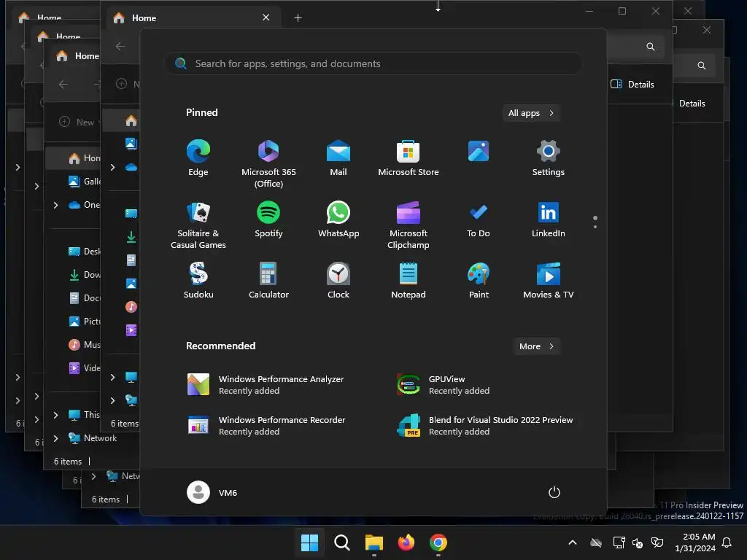Open the power options button
The width and height of the screenshot is (747, 560).
coord(554,492)
